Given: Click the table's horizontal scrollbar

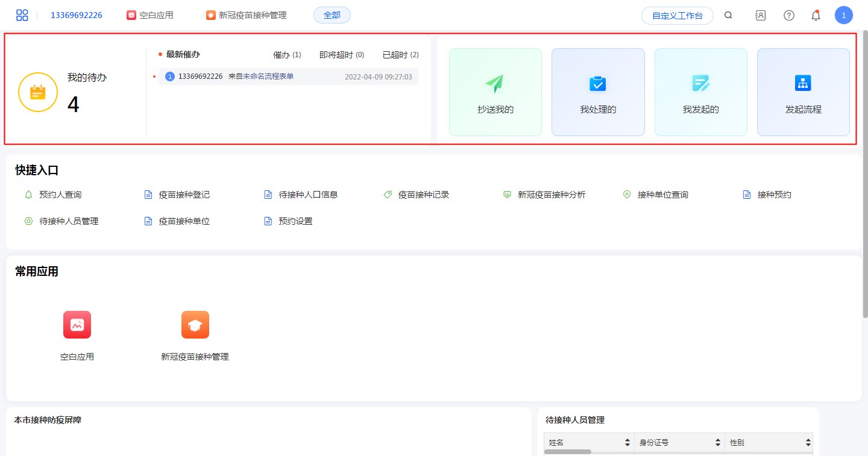Looking at the screenshot, I should (x=567, y=452).
